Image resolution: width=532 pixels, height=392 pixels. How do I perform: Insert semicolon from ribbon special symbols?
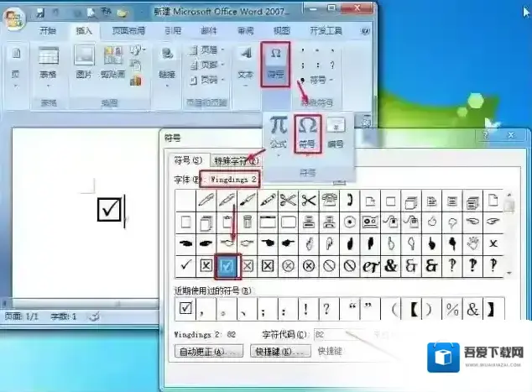tap(303, 65)
